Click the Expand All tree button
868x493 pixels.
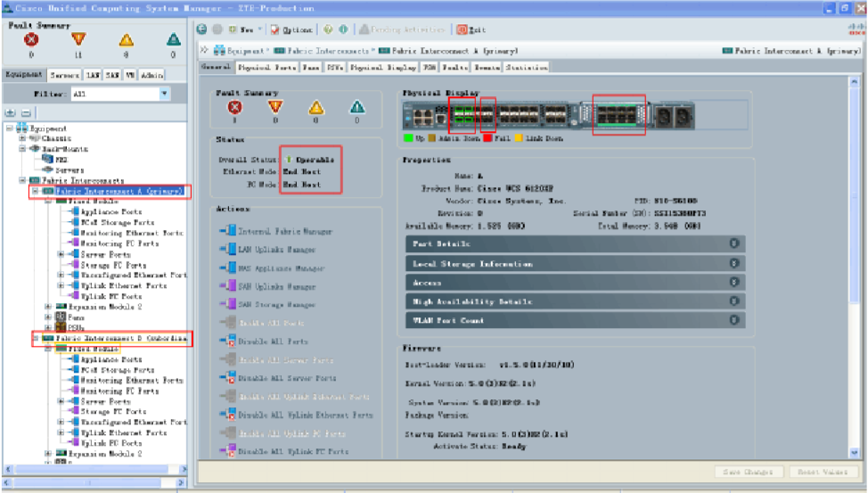point(10,113)
